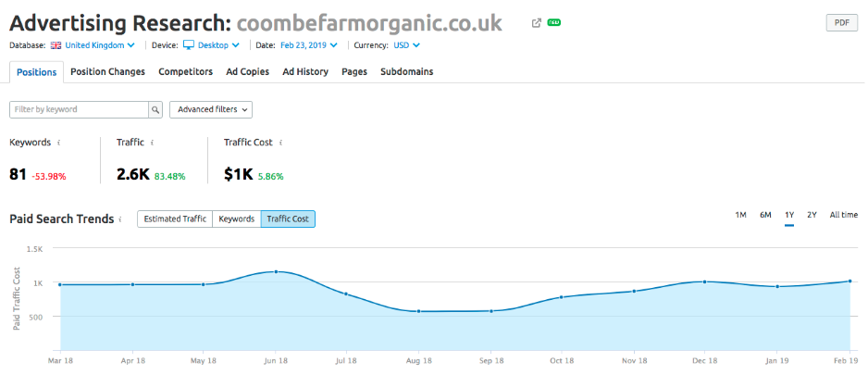Click info icon beside Paid Search Trends
Viewport: 868px width, 375px height.
tap(120, 219)
